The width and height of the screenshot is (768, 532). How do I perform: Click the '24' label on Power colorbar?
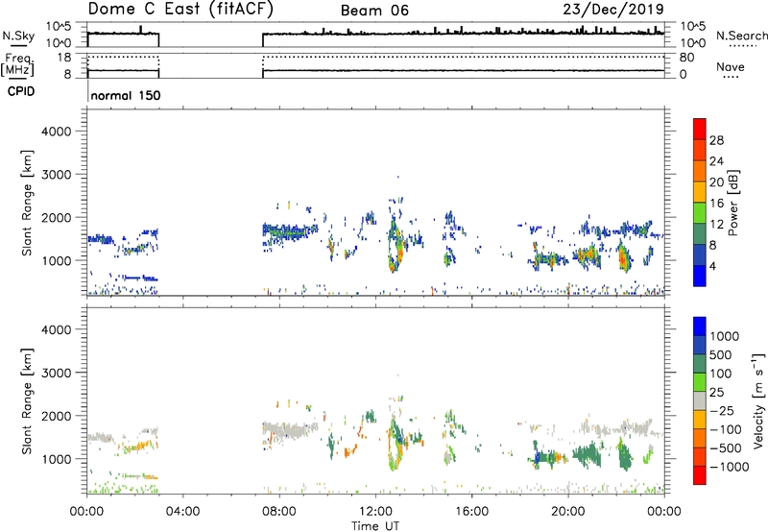[x=716, y=161]
